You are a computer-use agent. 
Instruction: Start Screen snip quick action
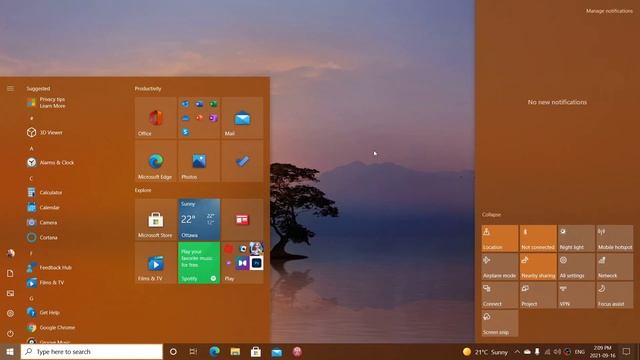[x=500, y=323]
